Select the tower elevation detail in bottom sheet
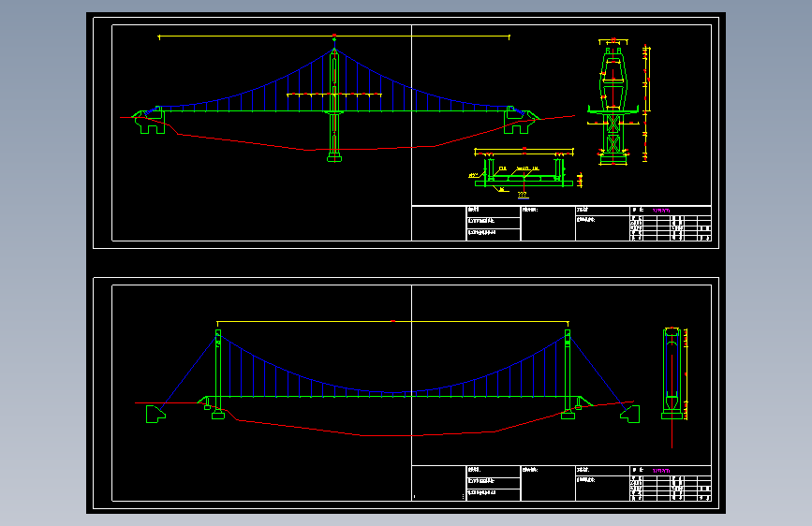This screenshot has height=526, width=812. click(x=673, y=373)
